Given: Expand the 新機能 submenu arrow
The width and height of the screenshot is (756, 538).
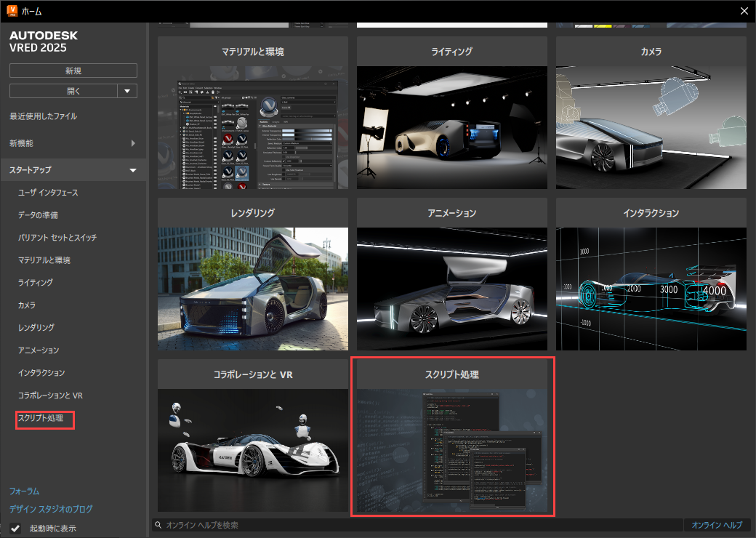Looking at the screenshot, I should click(x=133, y=143).
